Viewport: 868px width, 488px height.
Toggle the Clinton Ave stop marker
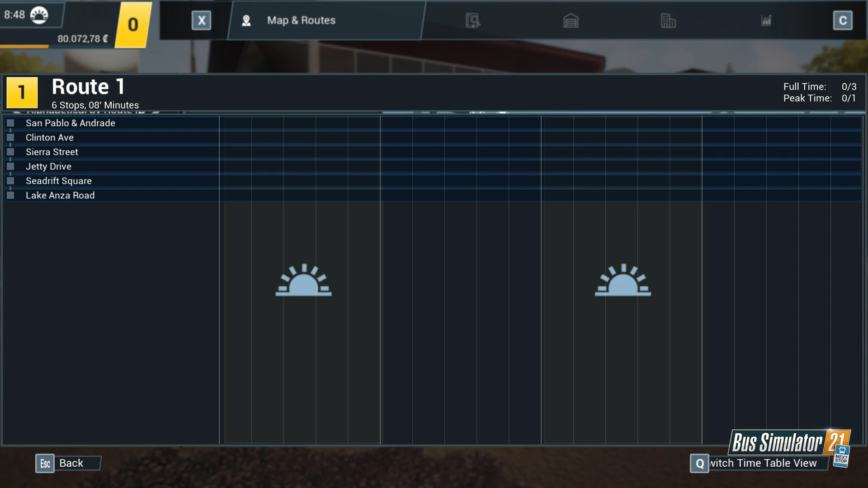coord(10,137)
